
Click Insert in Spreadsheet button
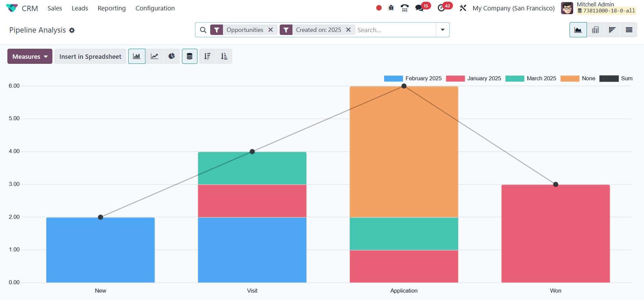[90, 56]
